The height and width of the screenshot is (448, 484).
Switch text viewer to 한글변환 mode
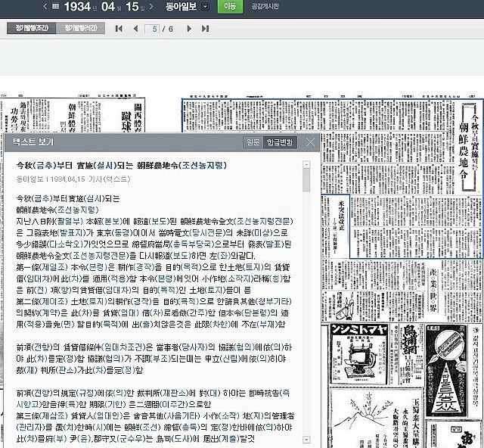(280, 142)
